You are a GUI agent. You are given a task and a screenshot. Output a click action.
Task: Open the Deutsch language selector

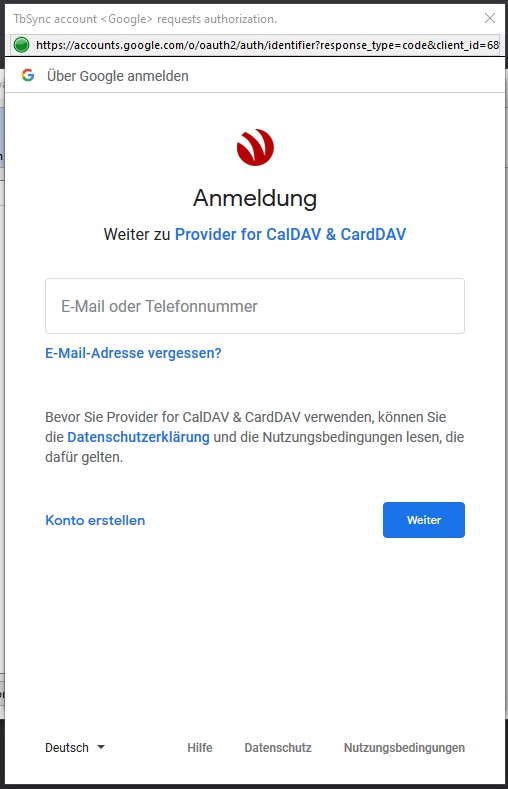[x=75, y=747]
